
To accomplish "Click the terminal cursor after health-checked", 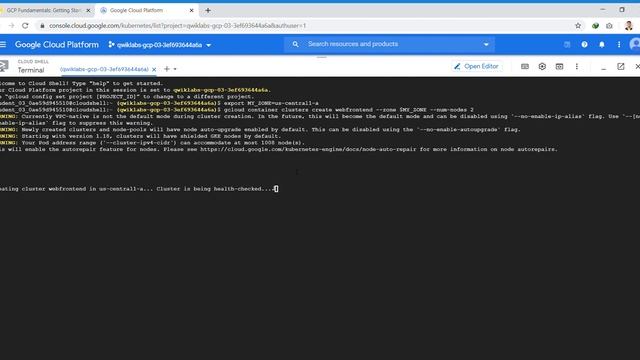I will point(276,189).
